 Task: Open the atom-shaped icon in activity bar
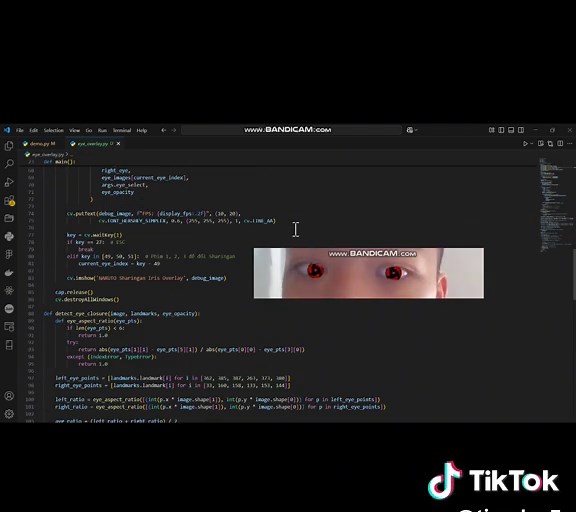pyautogui.click(x=9, y=291)
